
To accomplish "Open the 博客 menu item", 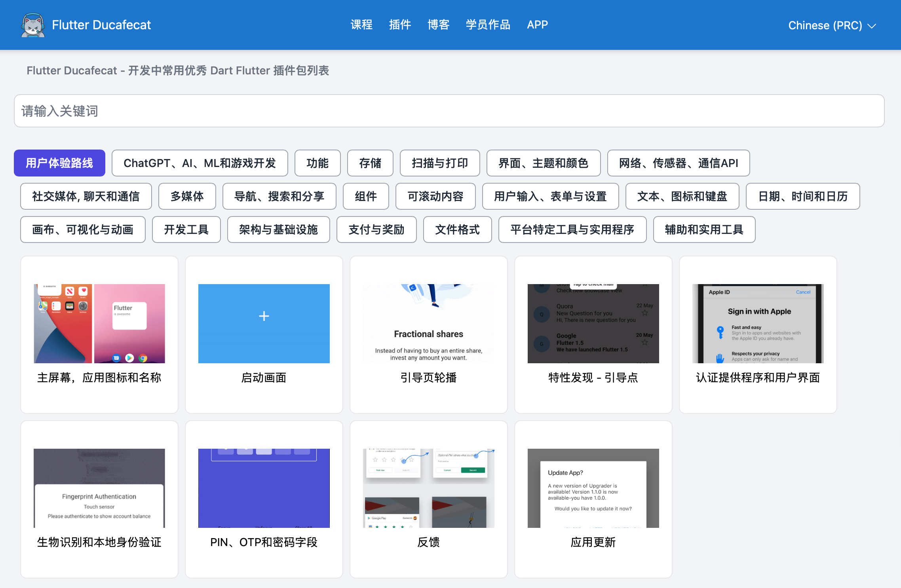I will [439, 24].
